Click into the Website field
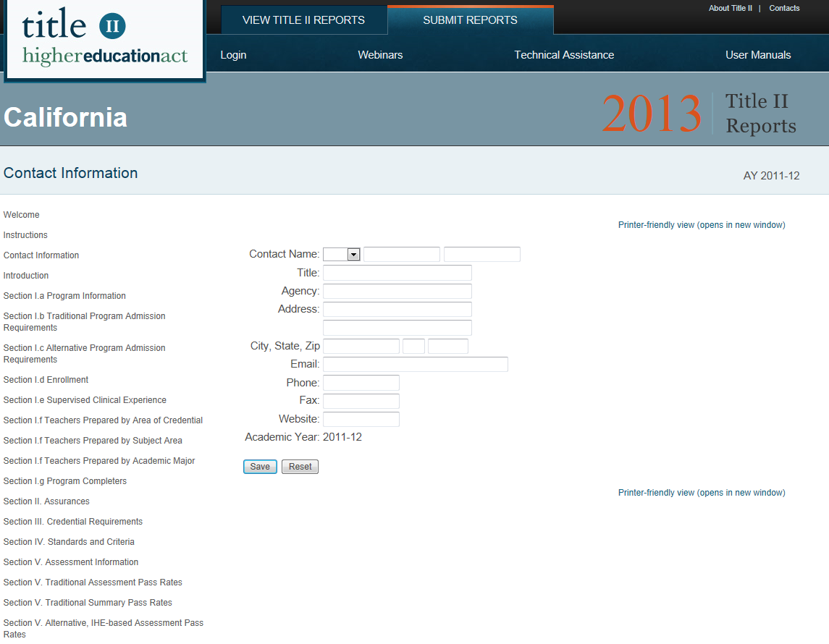 361,419
